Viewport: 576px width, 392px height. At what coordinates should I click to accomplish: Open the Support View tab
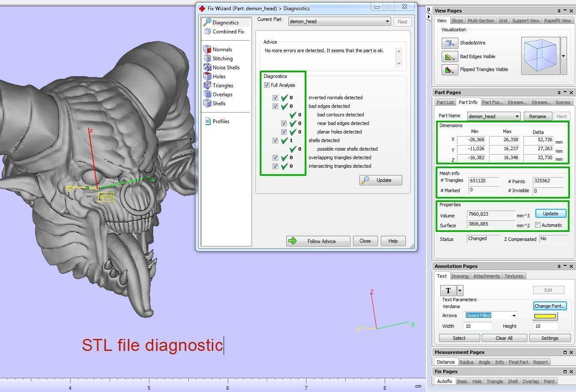click(x=526, y=21)
